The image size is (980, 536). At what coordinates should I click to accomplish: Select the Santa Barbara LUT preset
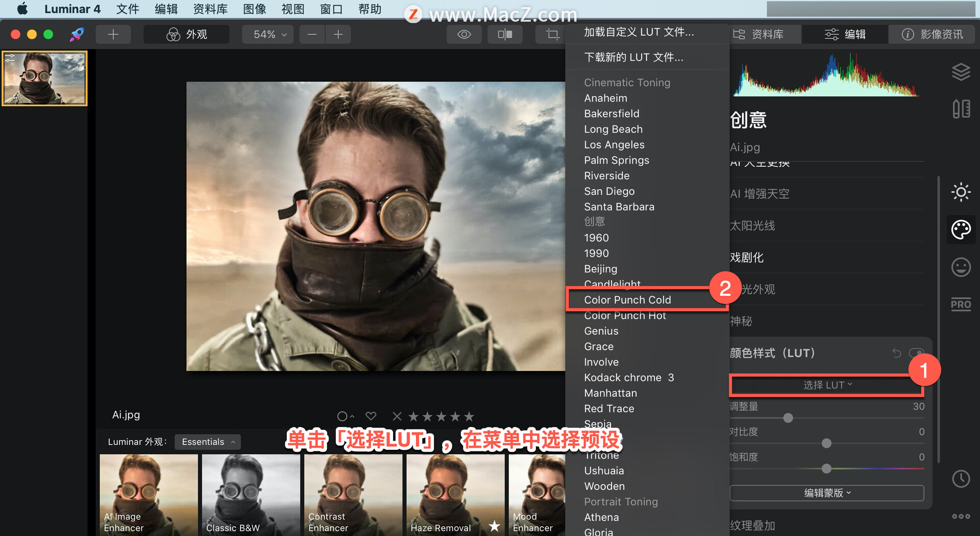coord(619,207)
